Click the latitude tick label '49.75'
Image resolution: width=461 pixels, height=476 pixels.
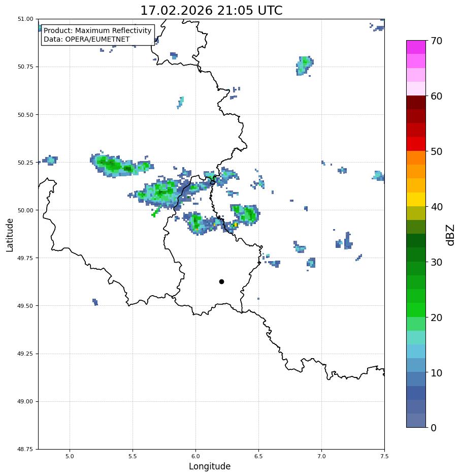25,258
